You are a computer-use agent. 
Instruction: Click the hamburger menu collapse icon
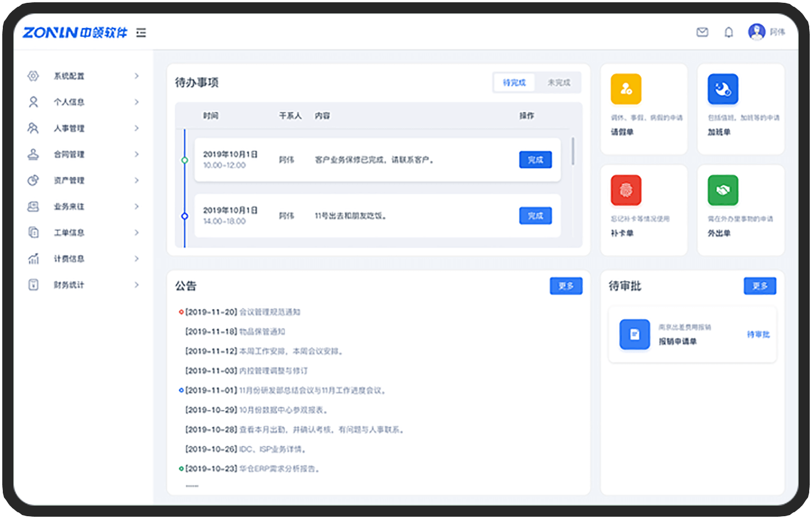pos(141,33)
